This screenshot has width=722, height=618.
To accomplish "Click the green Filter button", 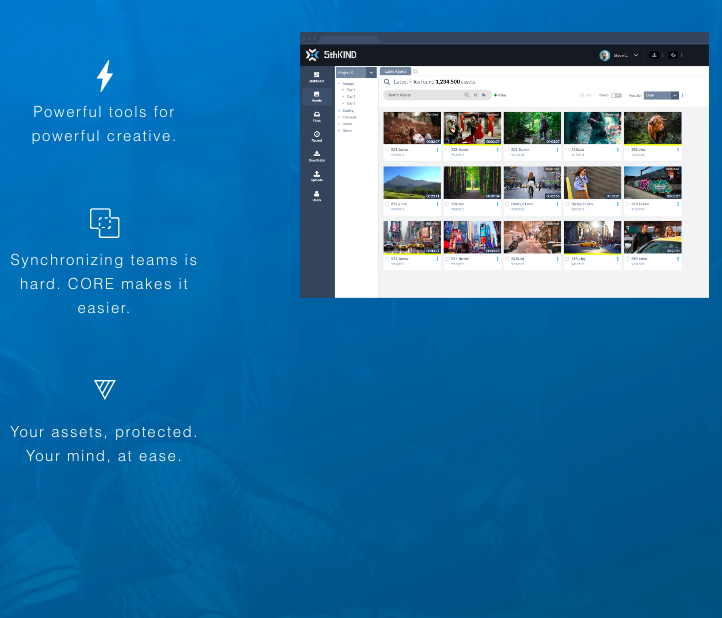I will [500, 95].
